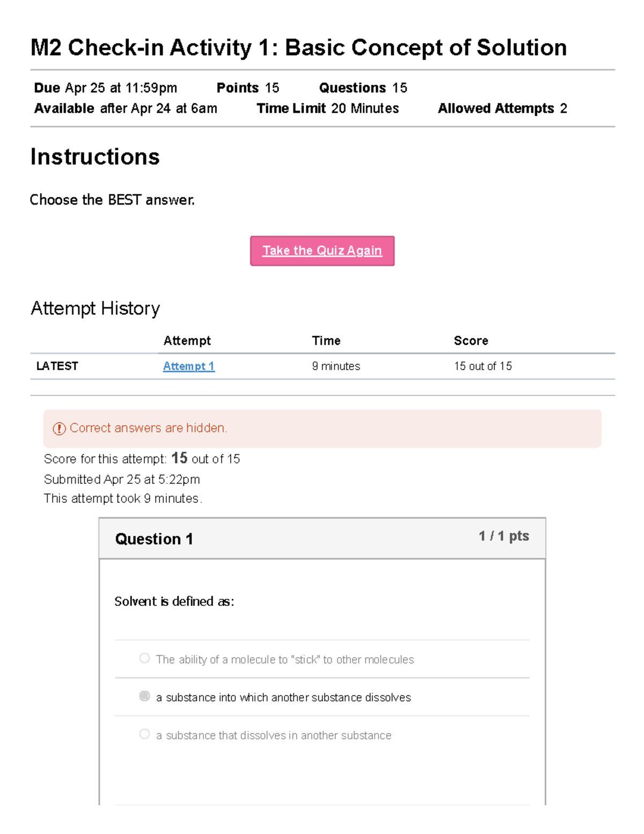644x834 pixels.
Task: Click the Due Apr 25 deadline text
Action: [105, 88]
